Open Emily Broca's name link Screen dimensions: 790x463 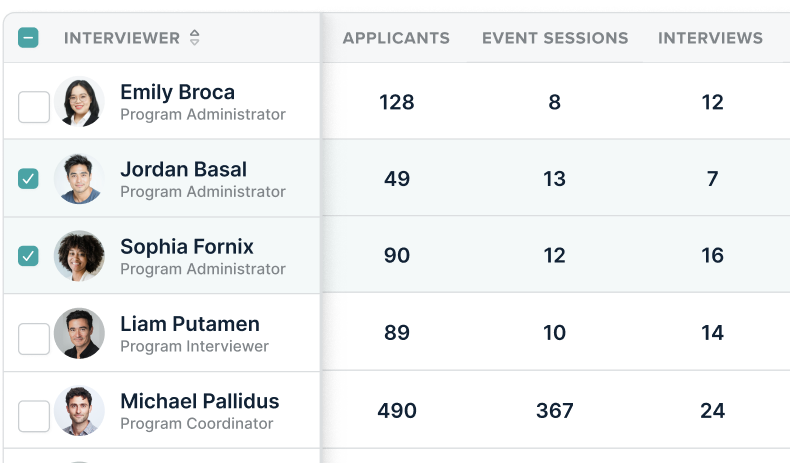(177, 92)
